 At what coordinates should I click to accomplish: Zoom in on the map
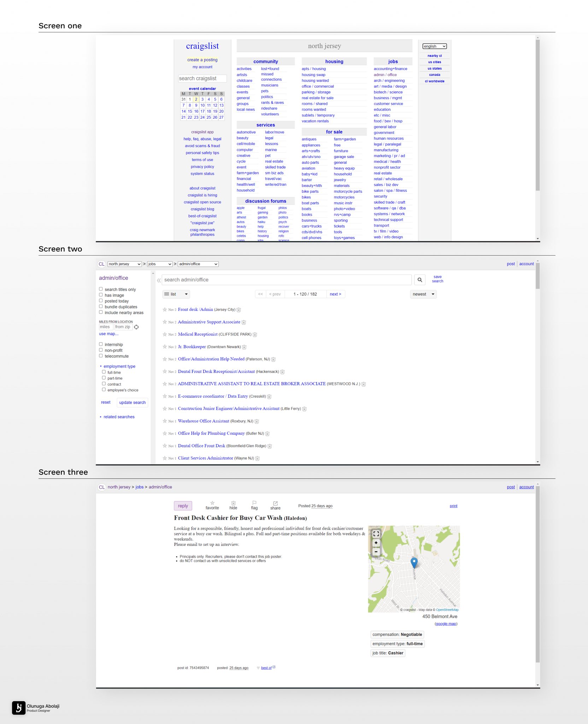[x=376, y=543]
